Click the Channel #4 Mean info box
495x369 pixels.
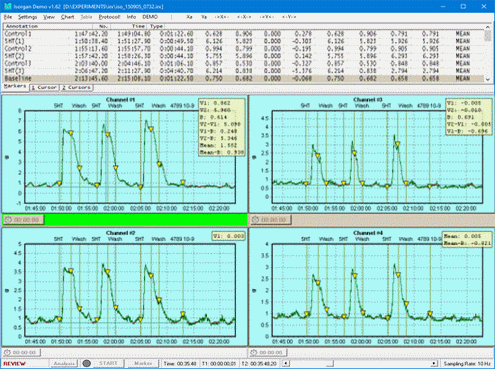(x=467, y=240)
